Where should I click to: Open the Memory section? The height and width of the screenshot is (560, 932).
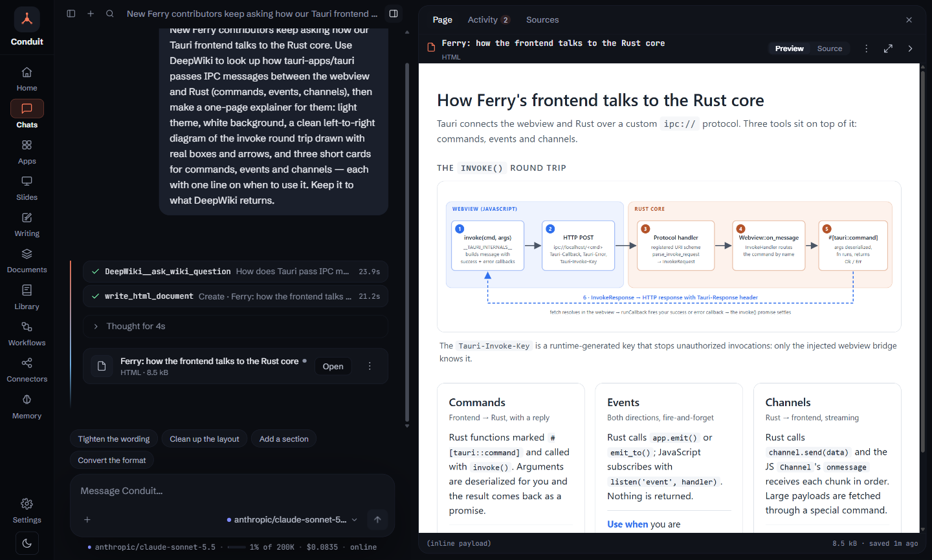click(27, 407)
